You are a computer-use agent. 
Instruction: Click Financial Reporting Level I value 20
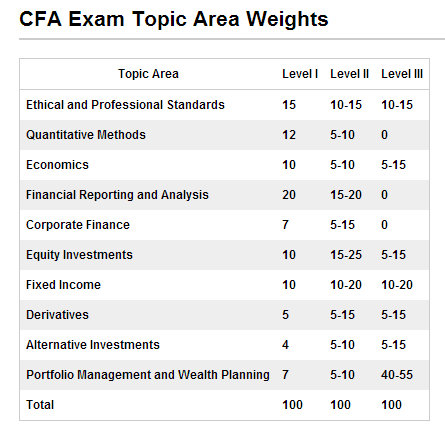click(289, 195)
